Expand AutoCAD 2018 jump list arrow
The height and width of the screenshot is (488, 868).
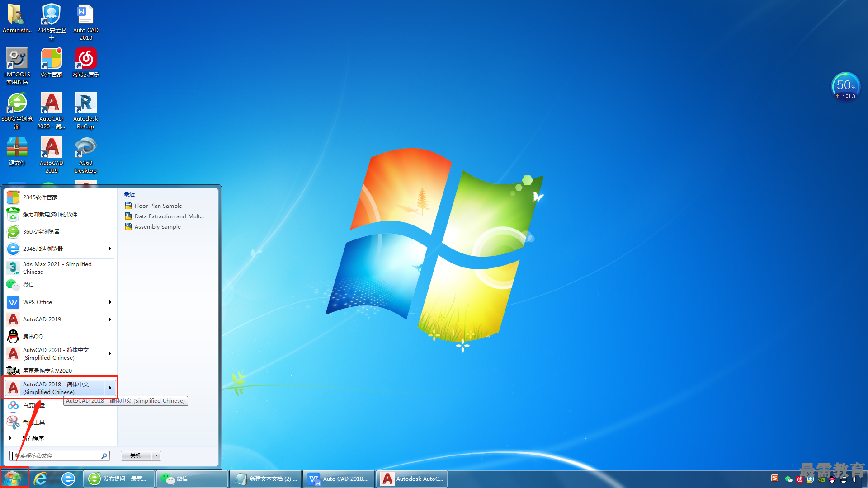click(110, 388)
